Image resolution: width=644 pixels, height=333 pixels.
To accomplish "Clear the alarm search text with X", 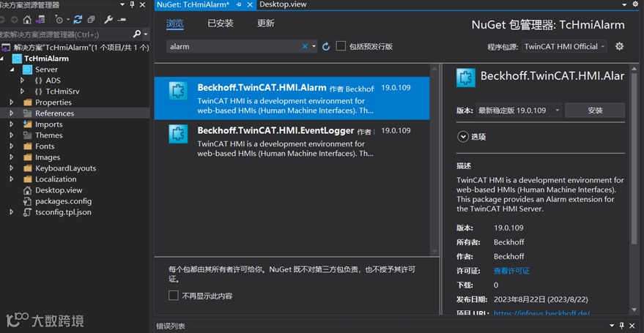I will [x=305, y=46].
